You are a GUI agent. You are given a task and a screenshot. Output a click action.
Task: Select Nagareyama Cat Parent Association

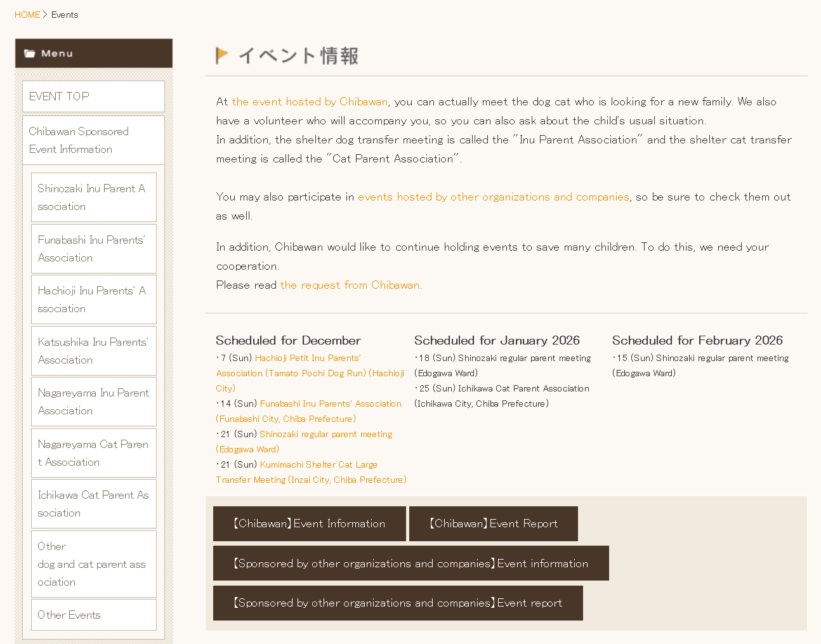(x=93, y=452)
